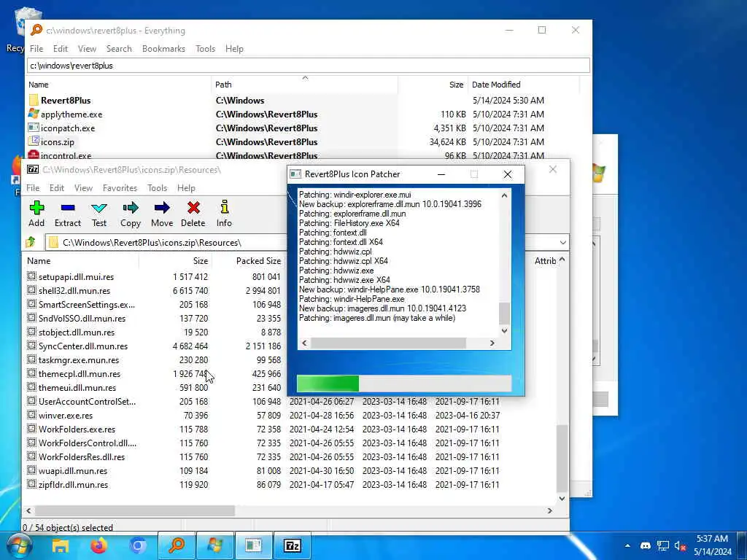The height and width of the screenshot is (560, 747).
Task: Click Icon Patcher log vertical scrollbar thumb
Action: click(504, 314)
